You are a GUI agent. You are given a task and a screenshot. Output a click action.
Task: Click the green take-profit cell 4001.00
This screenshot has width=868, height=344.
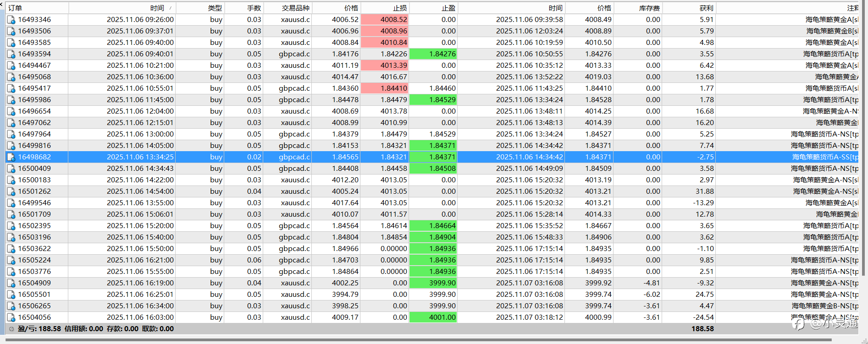(433, 317)
